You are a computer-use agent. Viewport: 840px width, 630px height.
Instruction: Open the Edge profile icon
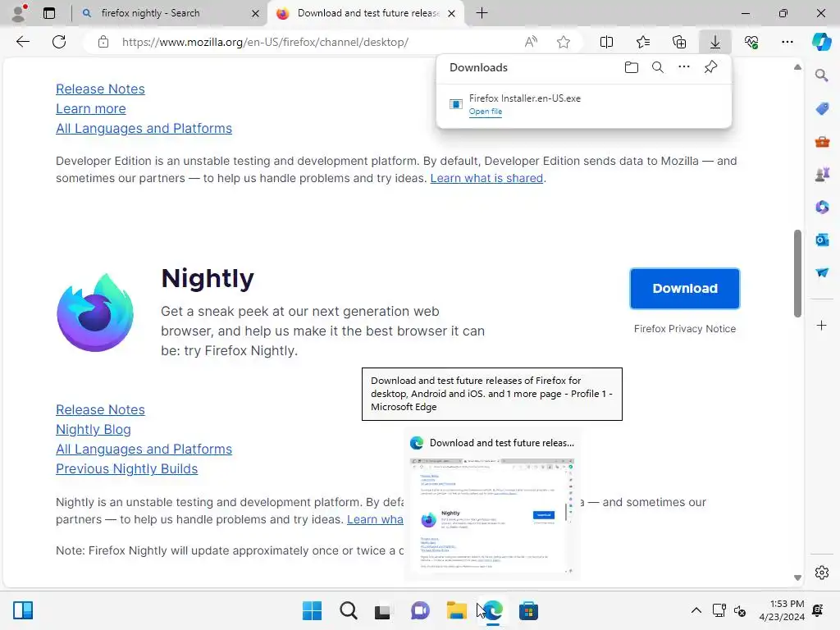(x=20, y=13)
